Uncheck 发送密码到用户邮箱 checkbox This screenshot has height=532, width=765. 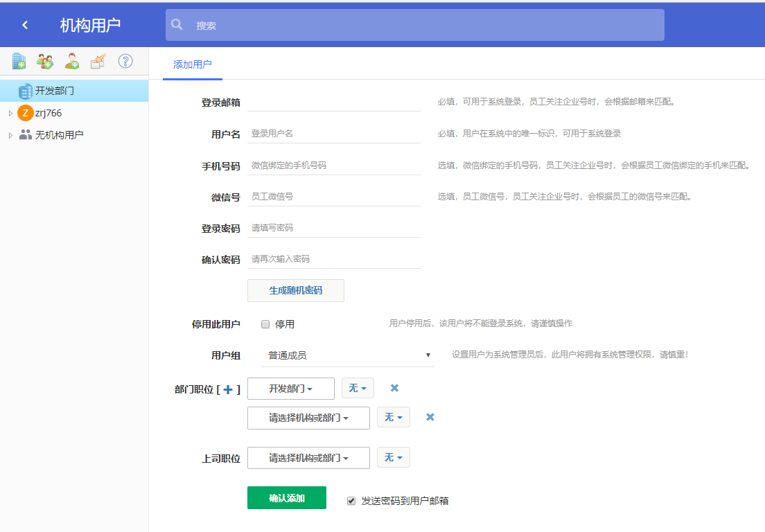click(x=351, y=500)
